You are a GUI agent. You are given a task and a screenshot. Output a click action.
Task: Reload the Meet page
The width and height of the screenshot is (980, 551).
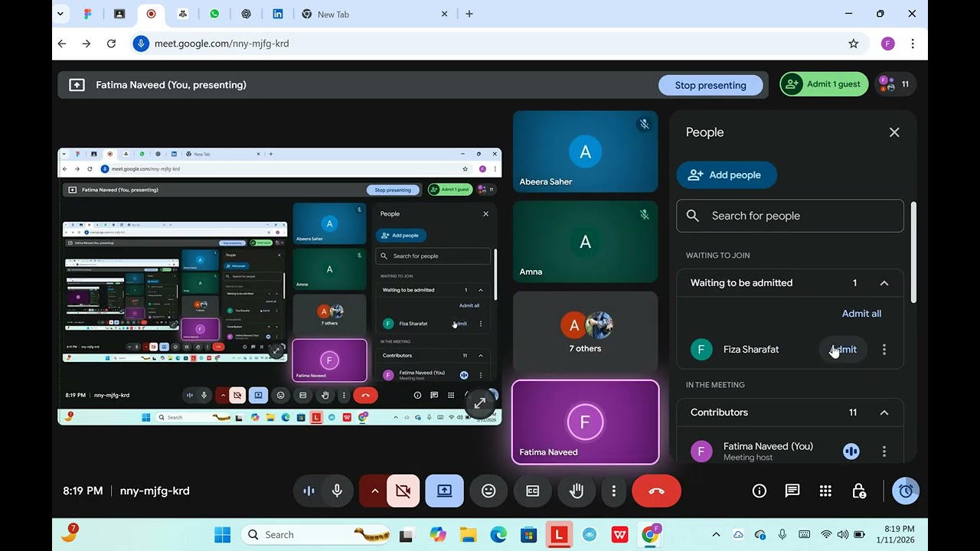111,44
